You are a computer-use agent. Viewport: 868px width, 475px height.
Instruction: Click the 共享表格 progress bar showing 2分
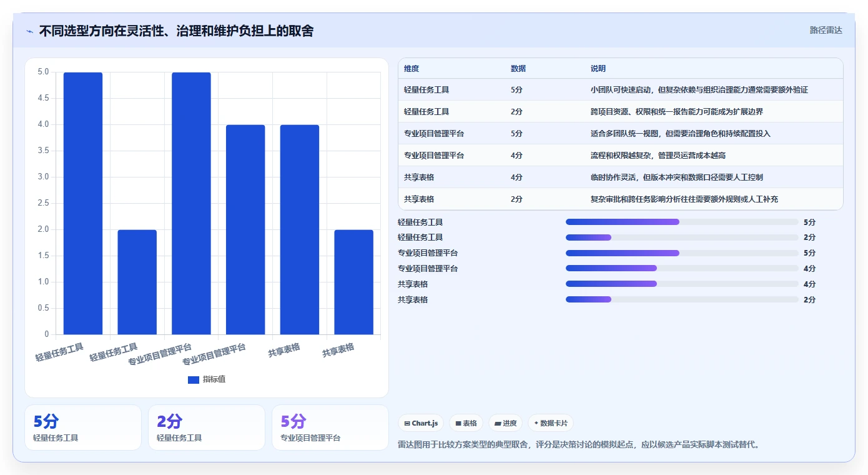[682, 299]
